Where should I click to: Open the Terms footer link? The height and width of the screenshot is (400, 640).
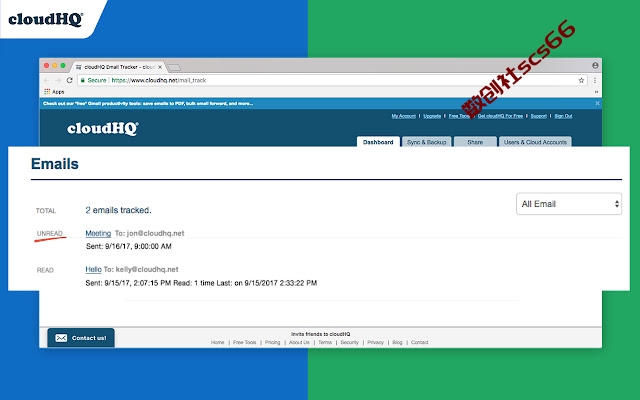coord(325,342)
